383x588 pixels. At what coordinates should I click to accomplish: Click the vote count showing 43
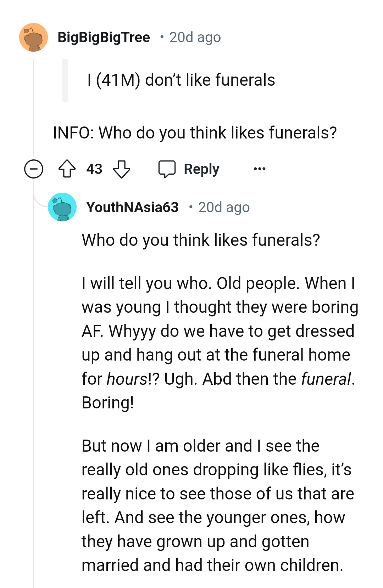point(93,169)
